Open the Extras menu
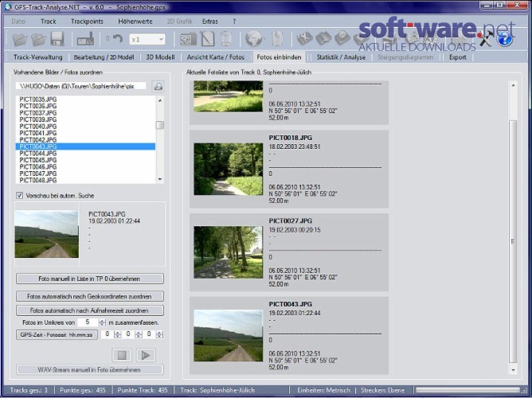The image size is (532, 398). [209, 21]
